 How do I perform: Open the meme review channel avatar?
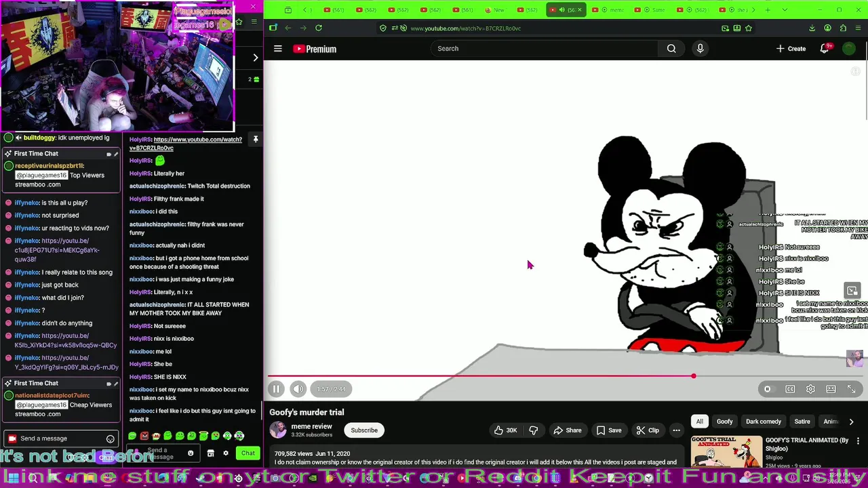pos(278,430)
